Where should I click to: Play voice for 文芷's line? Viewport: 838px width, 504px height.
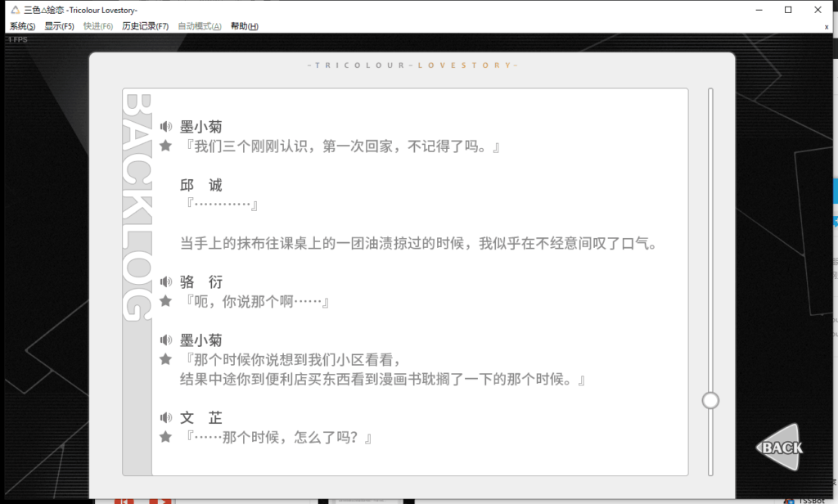pyautogui.click(x=166, y=417)
